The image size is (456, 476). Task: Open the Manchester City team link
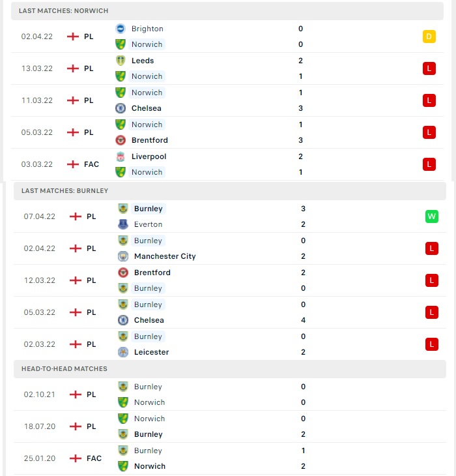point(165,256)
